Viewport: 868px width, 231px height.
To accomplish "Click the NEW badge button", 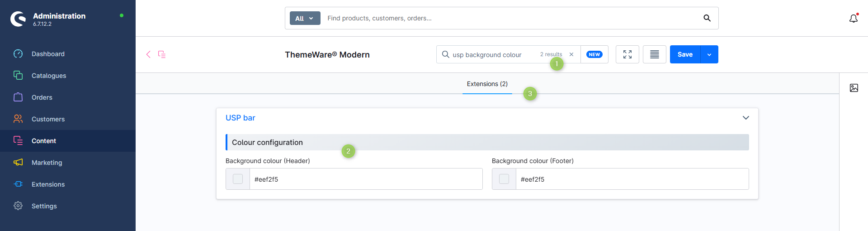I will [594, 54].
